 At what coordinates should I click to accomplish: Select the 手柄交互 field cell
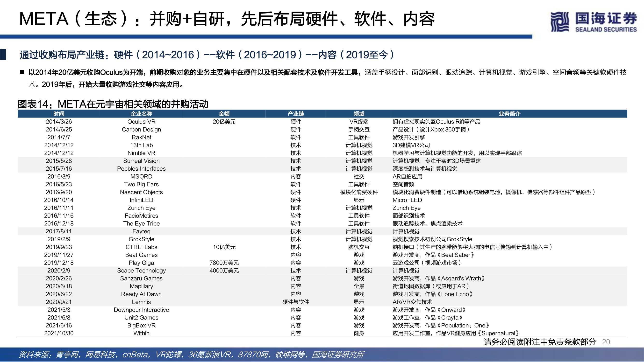(x=359, y=129)
